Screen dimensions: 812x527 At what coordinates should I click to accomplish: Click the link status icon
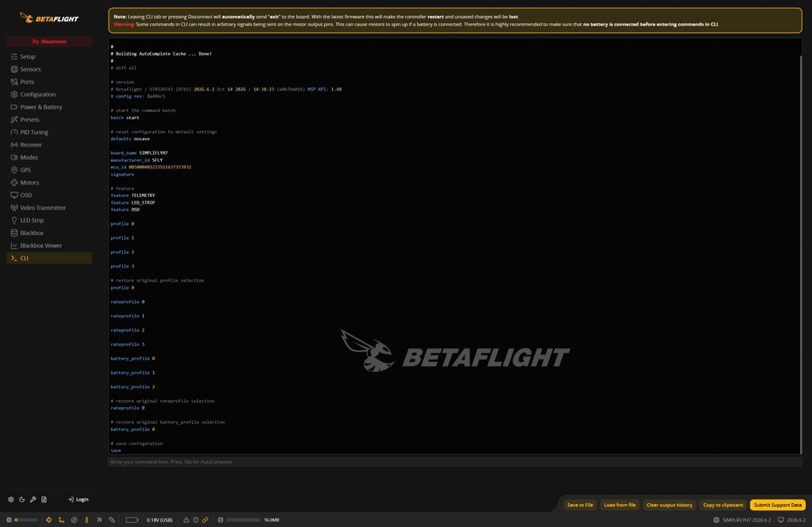point(205,520)
